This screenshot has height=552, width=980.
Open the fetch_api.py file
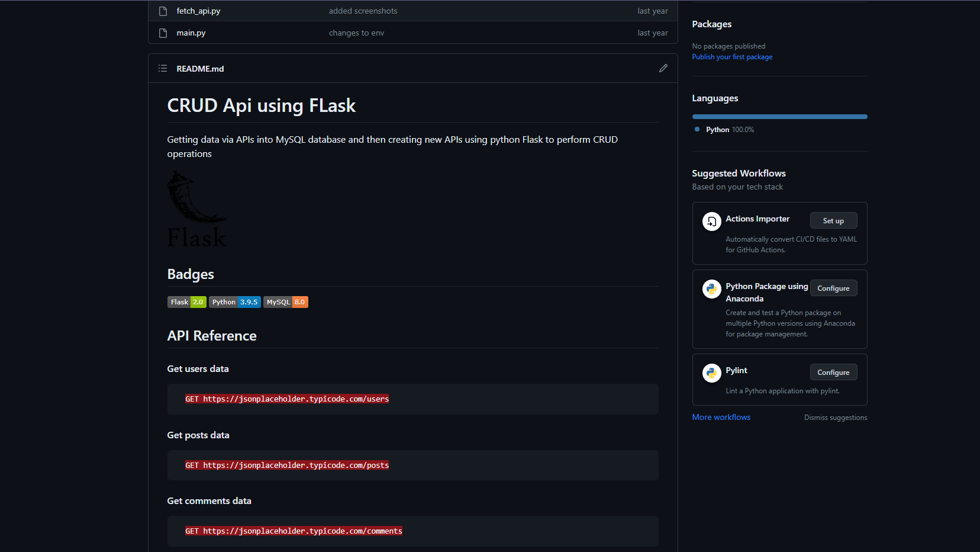(198, 11)
